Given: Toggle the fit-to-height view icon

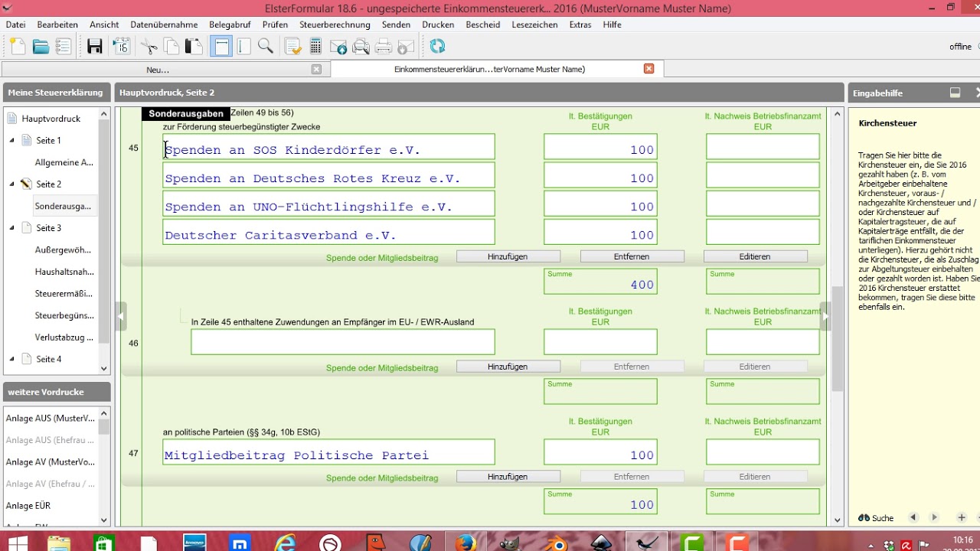Looking at the screenshot, I should click(243, 47).
